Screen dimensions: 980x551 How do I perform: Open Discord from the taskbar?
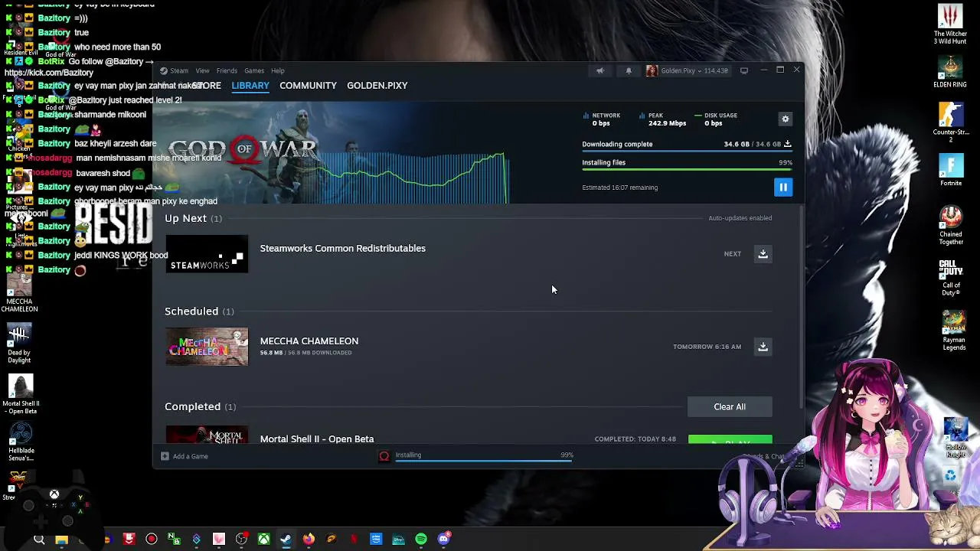tap(444, 540)
